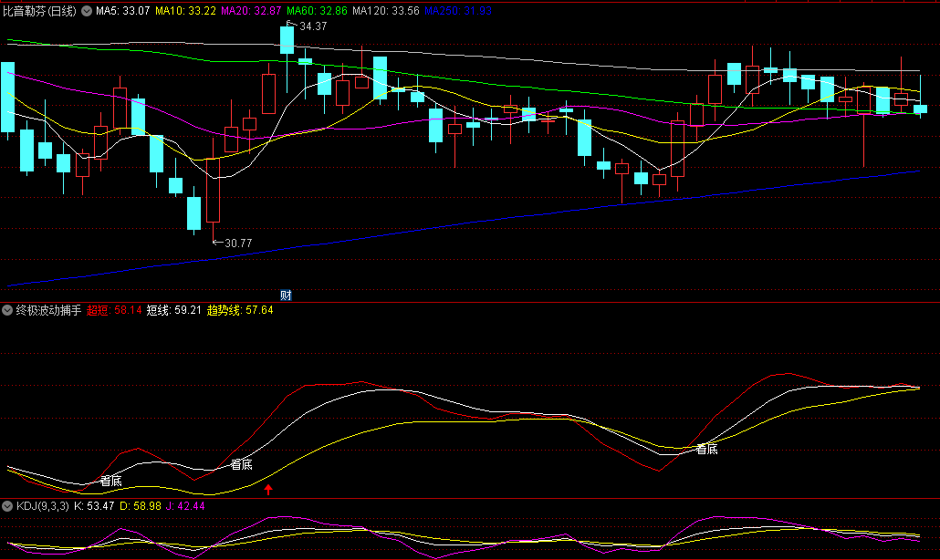Click the MA10: 33.22 label
940x560 pixels.
click(x=185, y=11)
